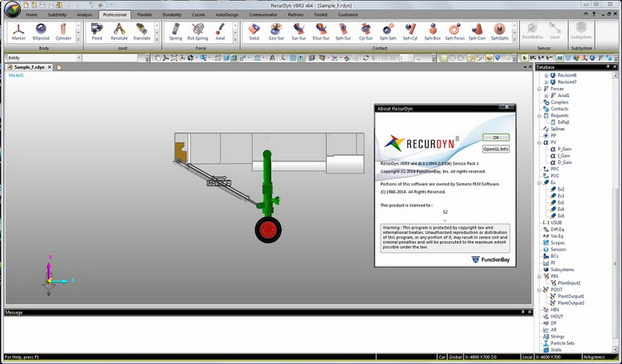Select P_Gain in database tree
The width and height of the screenshot is (622, 364).
pyautogui.click(x=565, y=149)
